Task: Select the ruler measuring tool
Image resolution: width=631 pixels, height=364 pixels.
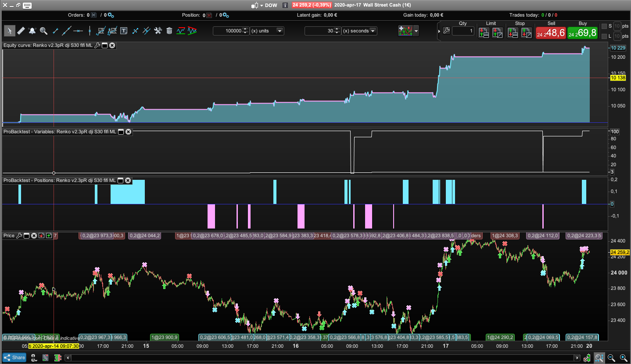Action: [x=21, y=31]
